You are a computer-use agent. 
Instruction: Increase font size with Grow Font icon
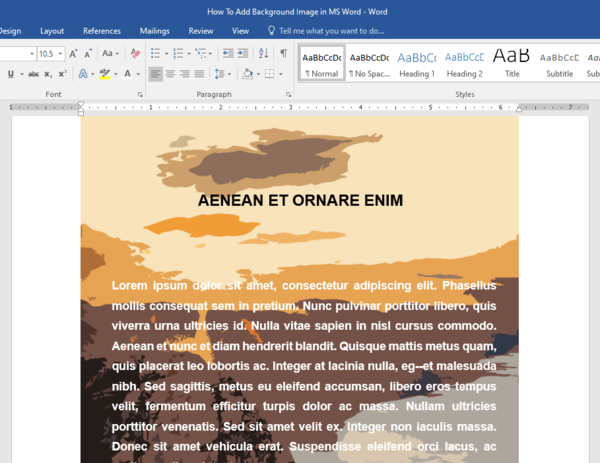73,54
